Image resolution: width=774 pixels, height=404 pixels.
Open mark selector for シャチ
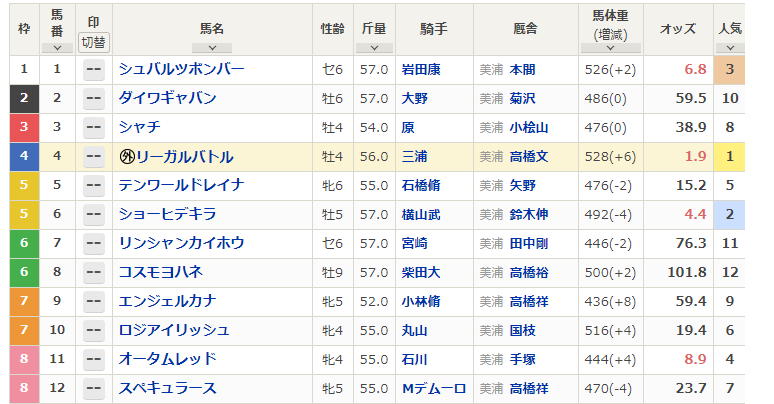click(x=93, y=127)
